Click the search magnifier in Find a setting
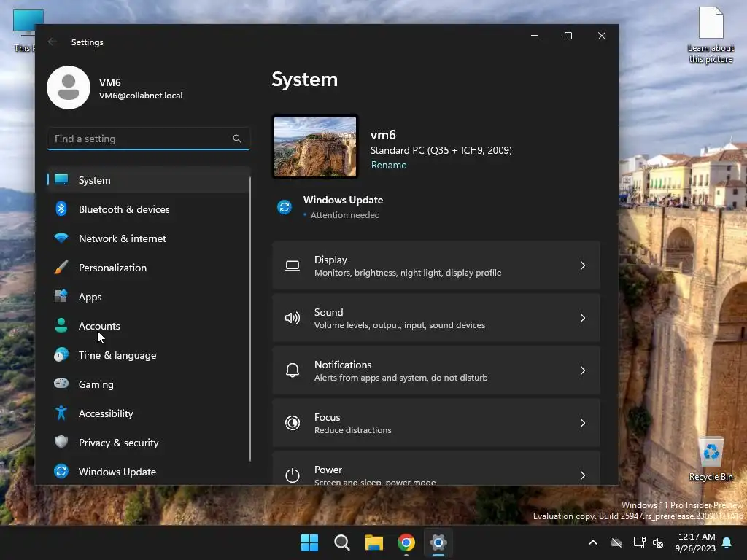 click(237, 139)
